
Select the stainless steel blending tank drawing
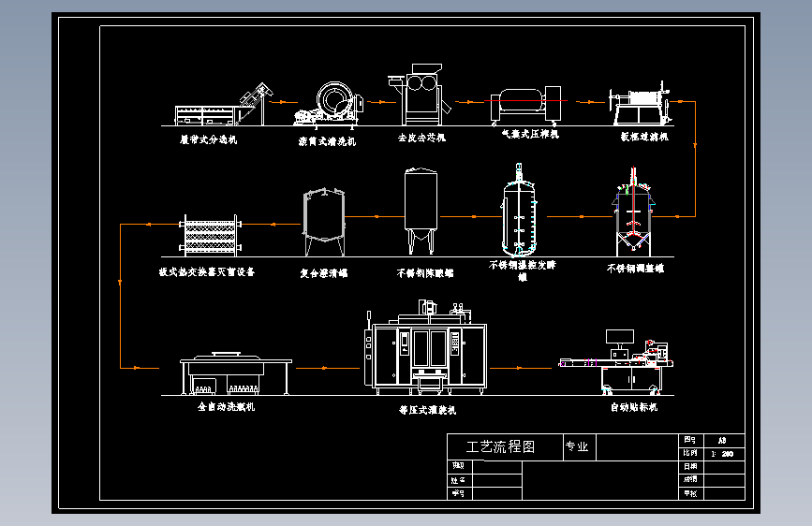coord(633,212)
